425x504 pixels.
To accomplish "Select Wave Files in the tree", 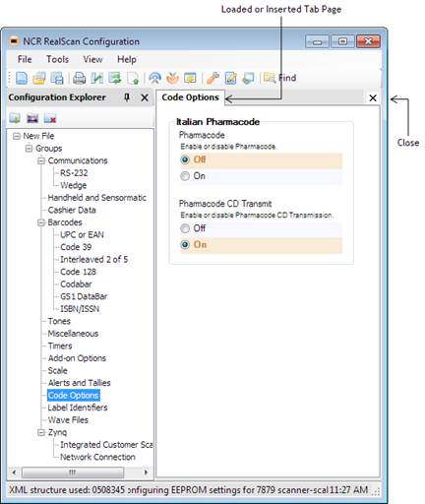I will [68, 420].
